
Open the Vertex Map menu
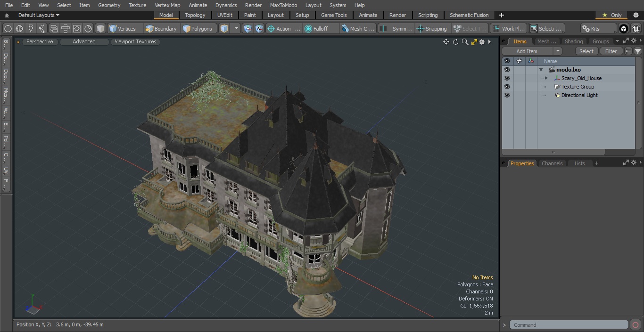167,5
